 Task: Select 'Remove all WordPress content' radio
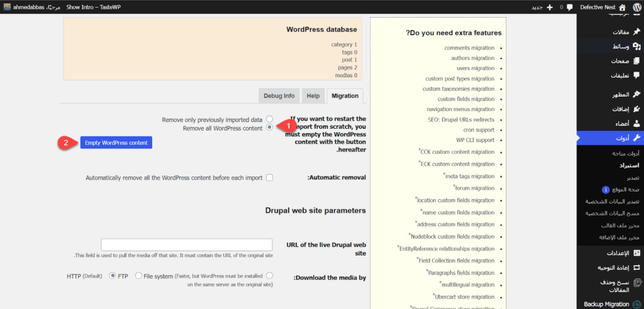click(269, 127)
